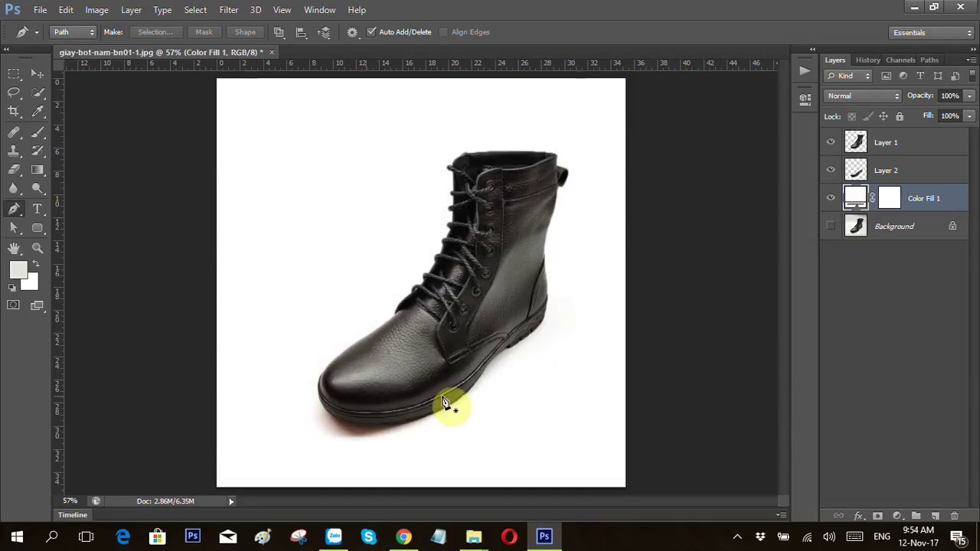Hide Layer 1 with its eye icon
This screenshot has height=551, width=980.
pos(831,142)
